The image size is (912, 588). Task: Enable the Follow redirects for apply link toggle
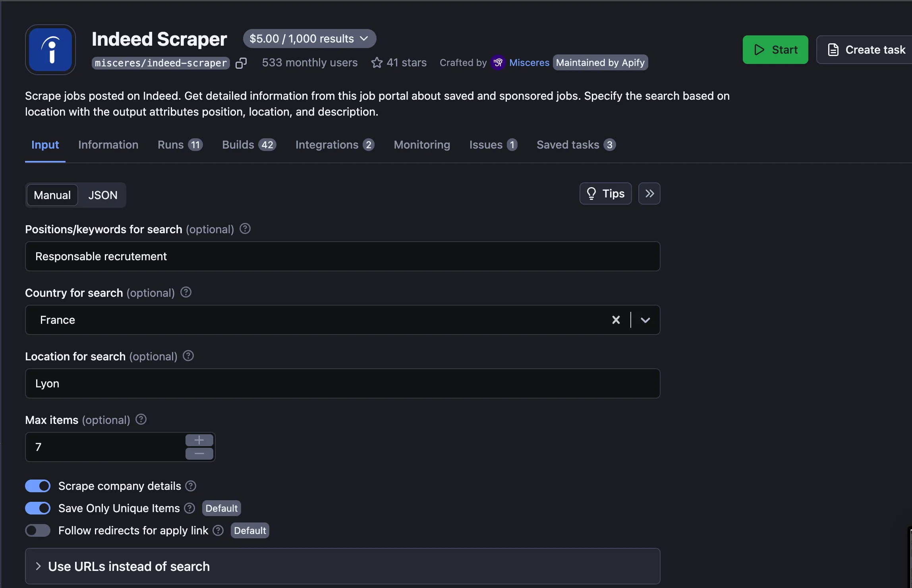tap(37, 531)
